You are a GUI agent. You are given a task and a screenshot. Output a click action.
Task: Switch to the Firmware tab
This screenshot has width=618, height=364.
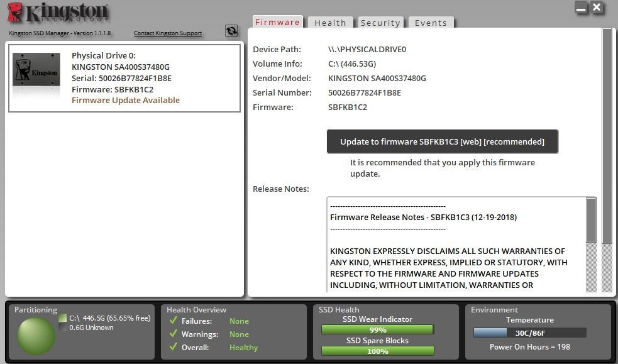pos(277,22)
